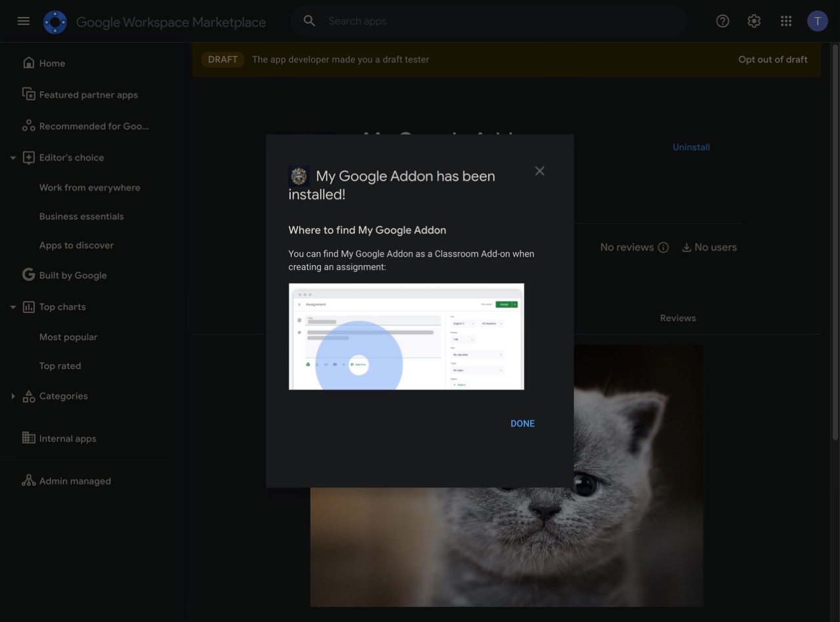Select the Built by Google item
Image resolution: width=840 pixels, height=622 pixels.
[72, 276]
